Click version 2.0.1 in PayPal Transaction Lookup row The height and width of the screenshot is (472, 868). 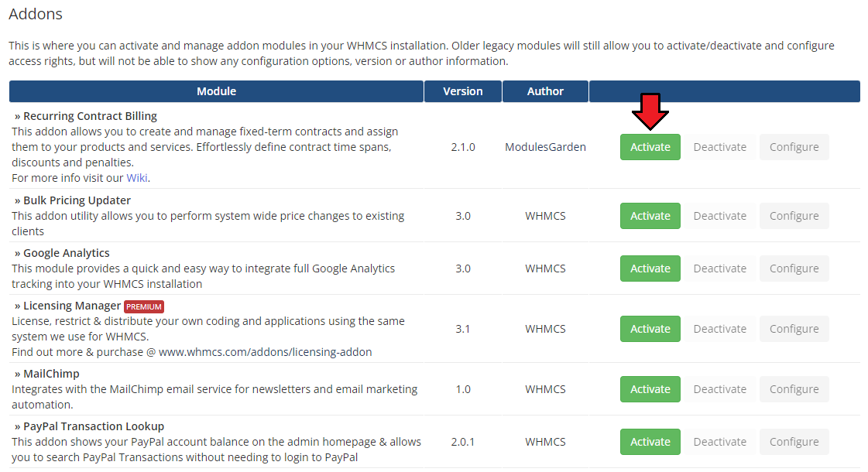click(x=463, y=442)
